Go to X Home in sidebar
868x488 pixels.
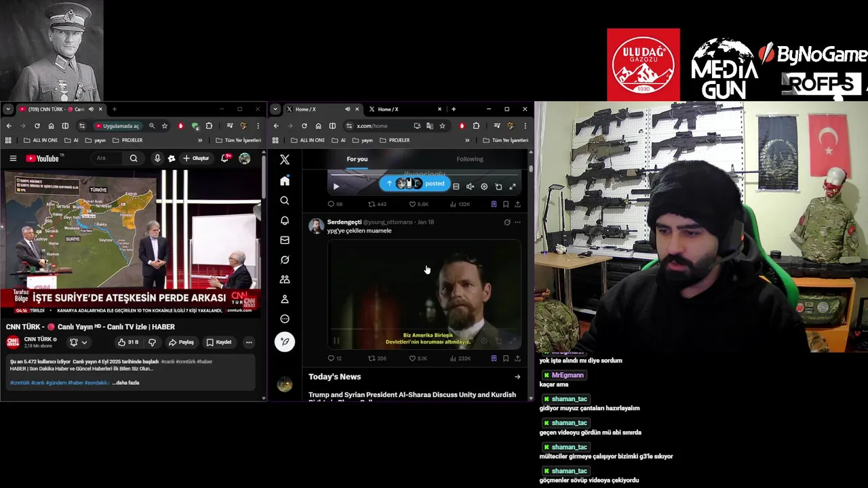(285, 181)
